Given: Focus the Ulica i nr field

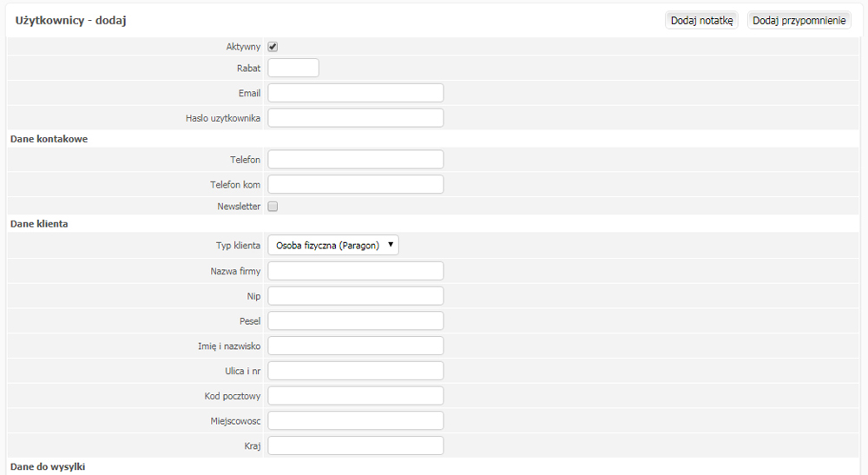Looking at the screenshot, I should (x=355, y=371).
